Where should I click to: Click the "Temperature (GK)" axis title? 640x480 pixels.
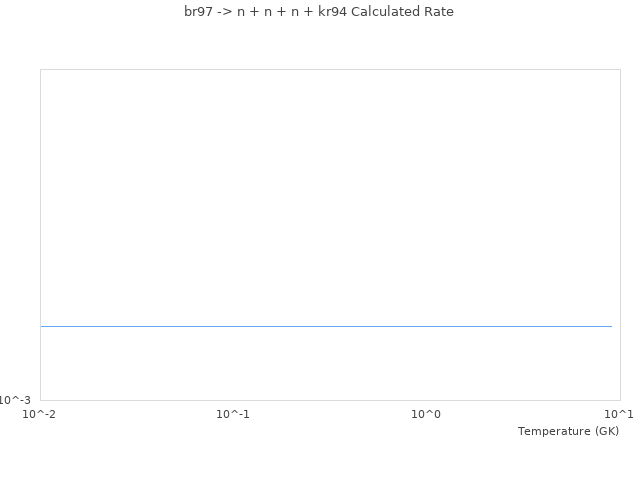(568, 431)
